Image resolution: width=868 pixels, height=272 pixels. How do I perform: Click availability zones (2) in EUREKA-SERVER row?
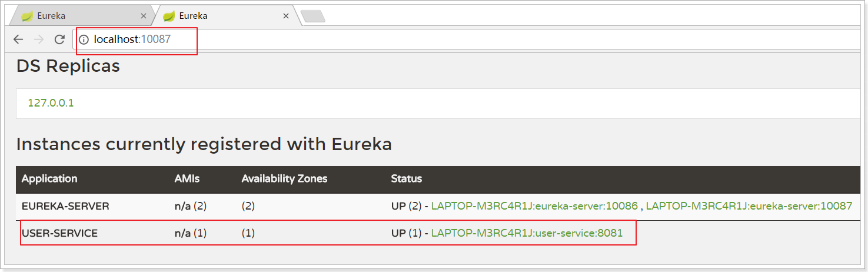[x=248, y=206]
